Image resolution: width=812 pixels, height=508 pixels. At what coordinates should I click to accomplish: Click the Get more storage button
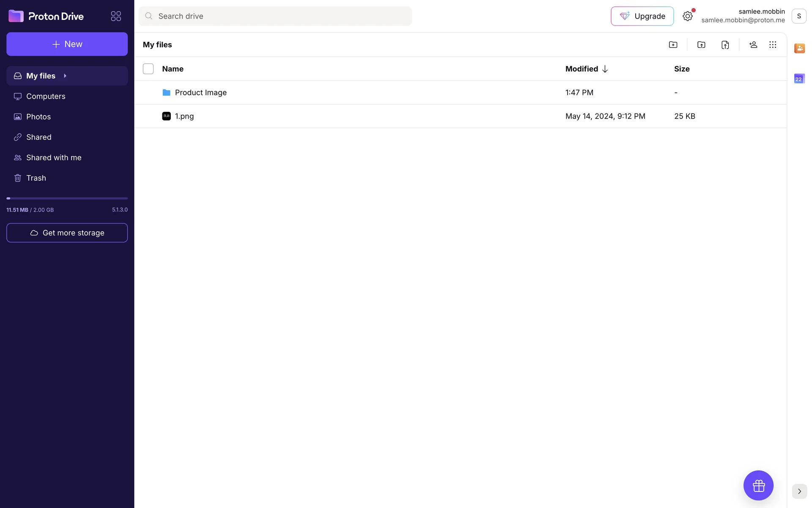pos(67,233)
